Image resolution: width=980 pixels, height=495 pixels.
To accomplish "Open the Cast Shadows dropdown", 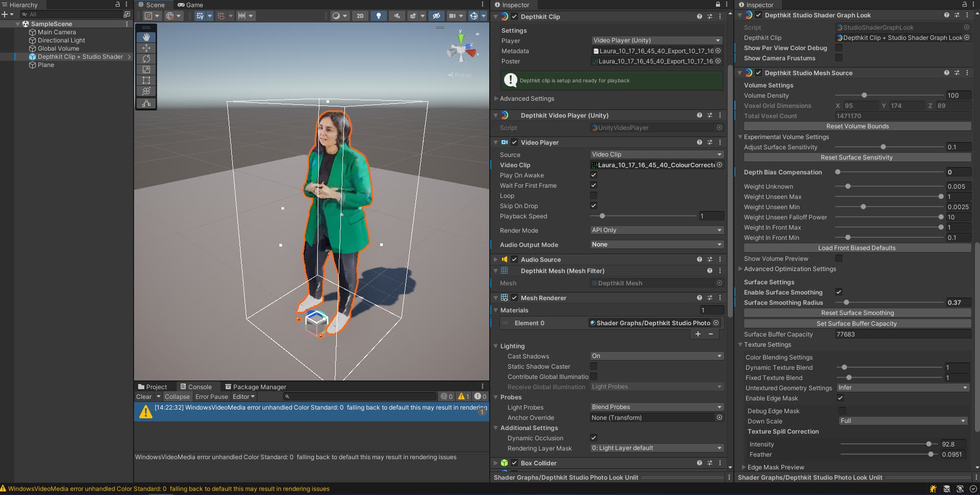I will [657, 356].
